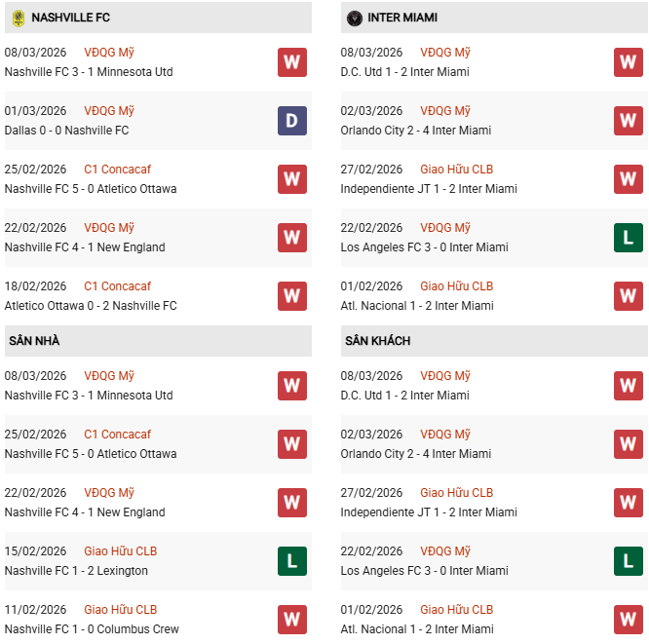Open Giao Hữu CLB link dated 15/02/2026
Image resolution: width=649 pixels, height=644 pixels.
click(120, 551)
